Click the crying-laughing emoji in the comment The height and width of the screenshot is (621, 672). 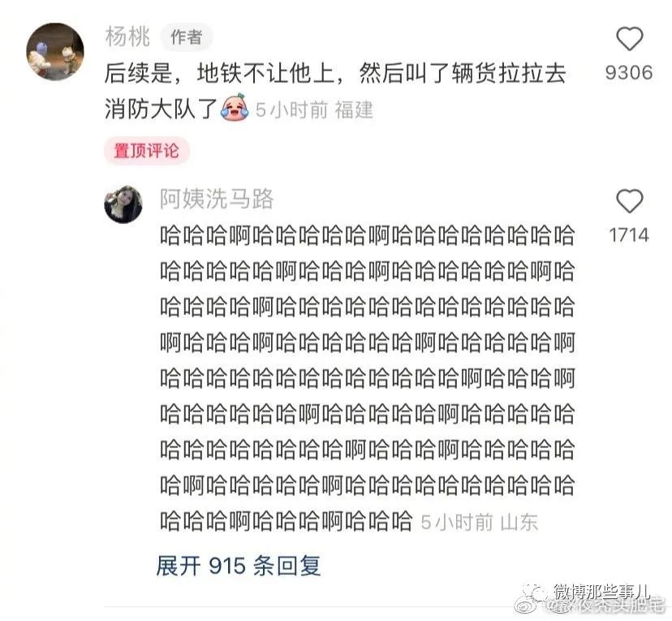(x=235, y=107)
